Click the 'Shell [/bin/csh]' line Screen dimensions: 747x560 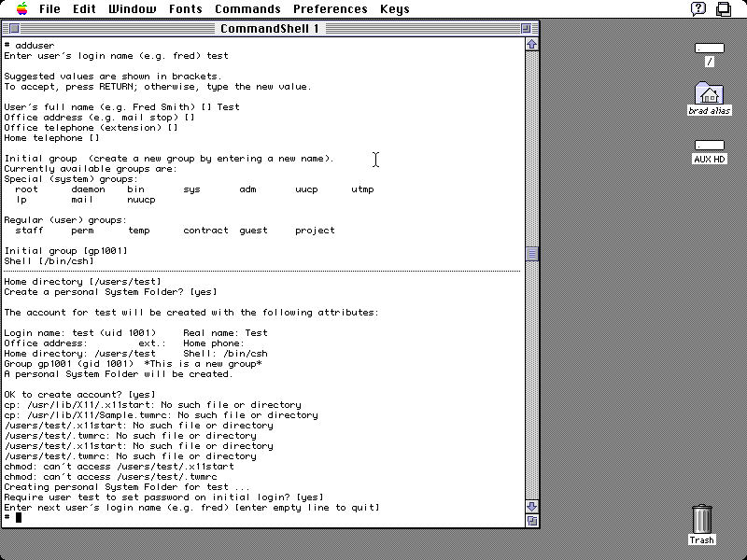coord(49,261)
